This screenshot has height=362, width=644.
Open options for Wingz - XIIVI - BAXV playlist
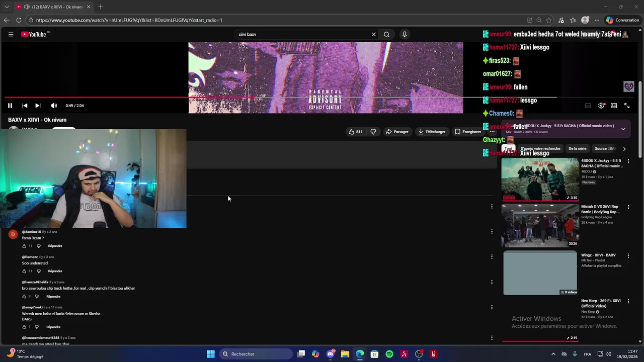point(628,255)
